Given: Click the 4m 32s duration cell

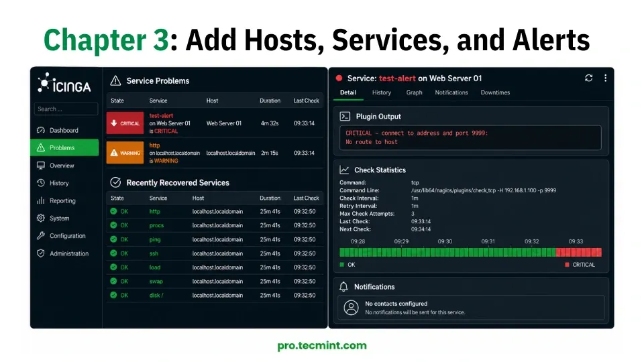Looking at the screenshot, I should [x=270, y=123].
